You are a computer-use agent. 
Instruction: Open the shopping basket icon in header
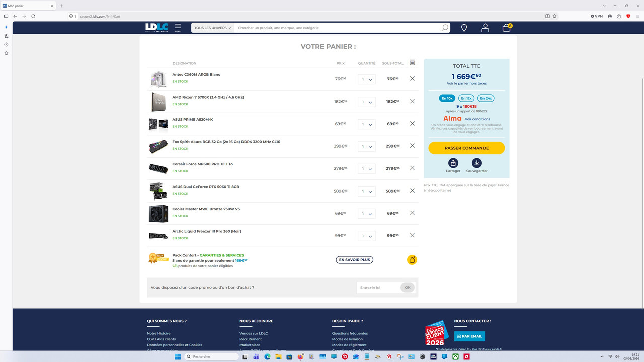[x=507, y=28]
